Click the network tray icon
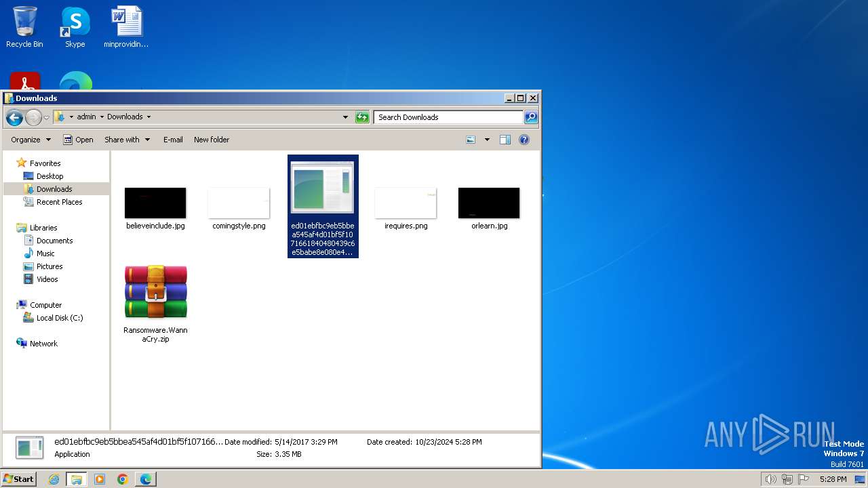Screen dimensions: 868x488 click(x=787, y=479)
